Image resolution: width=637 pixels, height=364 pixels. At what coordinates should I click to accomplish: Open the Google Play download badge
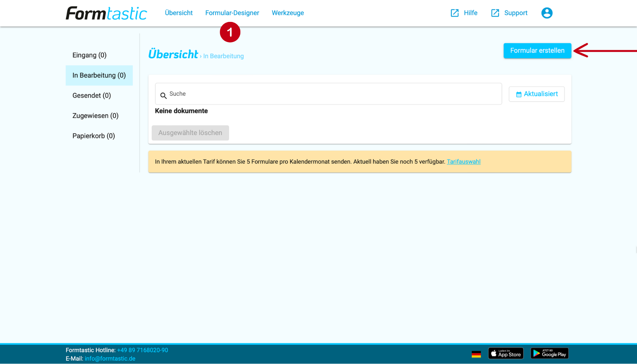pyautogui.click(x=549, y=353)
